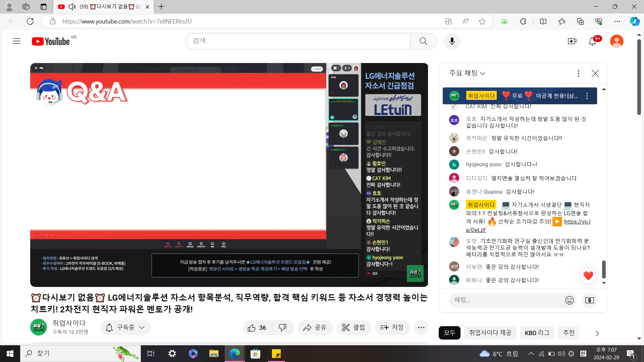The width and height of the screenshot is (644, 362).
Task: Like the video with 36 likes
Action: (x=257, y=327)
